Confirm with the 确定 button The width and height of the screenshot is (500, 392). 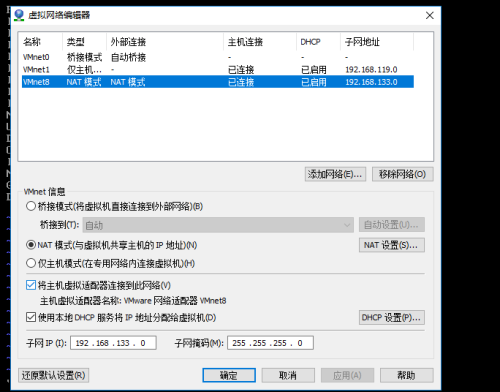click(x=229, y=375)
